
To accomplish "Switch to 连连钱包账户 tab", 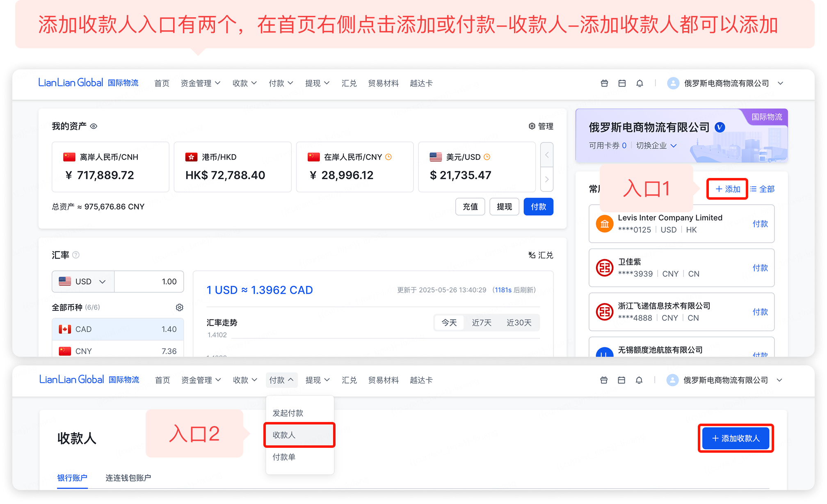I will click(128, 478).
